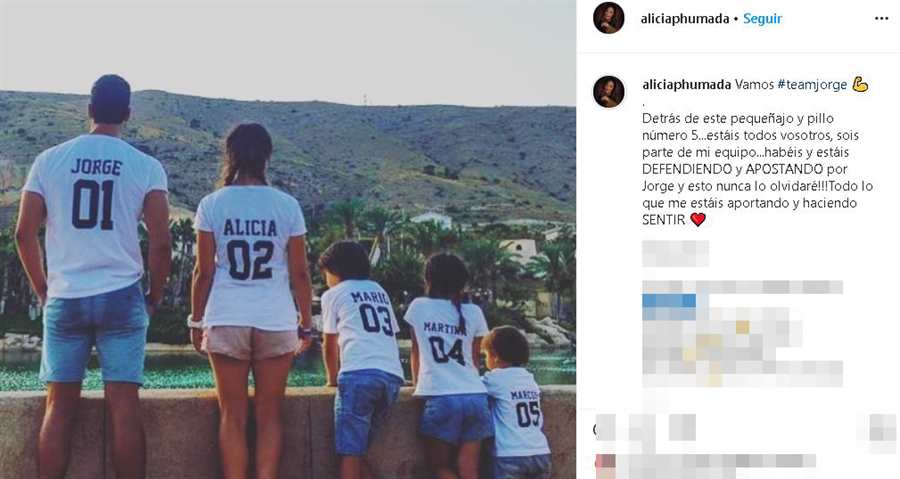Select the toddler in the MARCOS 05 shirt

(517, 402)
